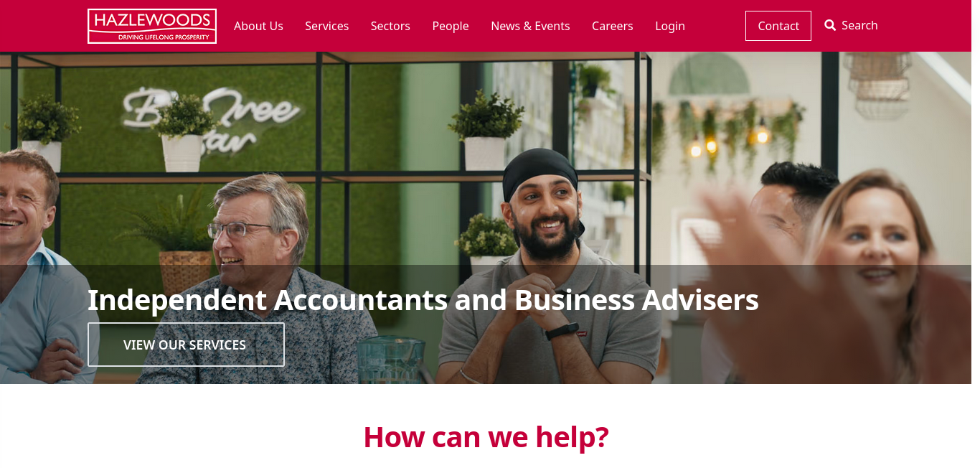
Task: Click the search magnifying glass icon
Action: pos(830,25)
